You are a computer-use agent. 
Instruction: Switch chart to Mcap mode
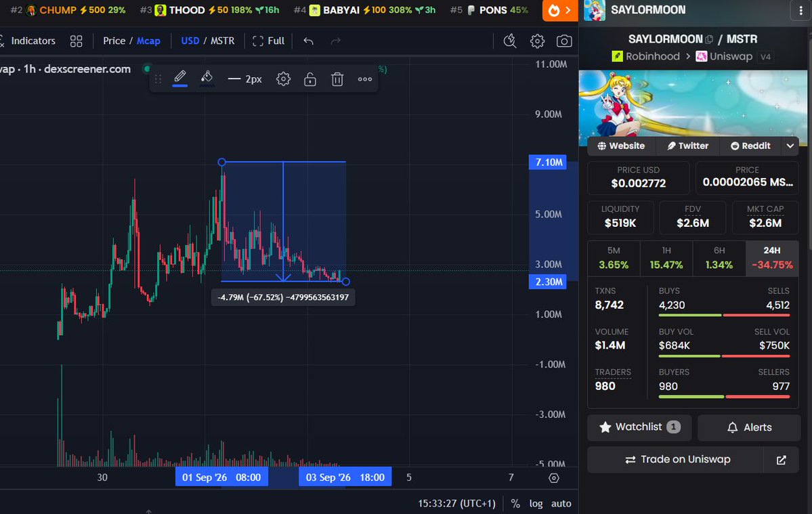point(148,41)
